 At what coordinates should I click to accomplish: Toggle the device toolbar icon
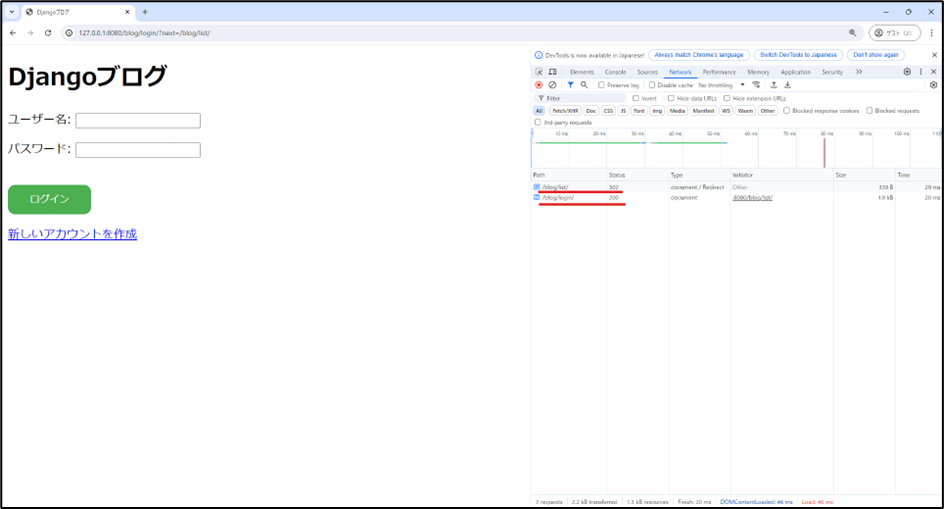click(552, 72)
